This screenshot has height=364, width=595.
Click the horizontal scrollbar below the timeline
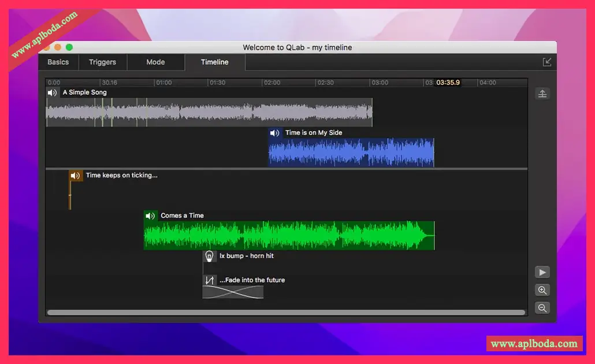pyautogui.click(x=286, y=313)
